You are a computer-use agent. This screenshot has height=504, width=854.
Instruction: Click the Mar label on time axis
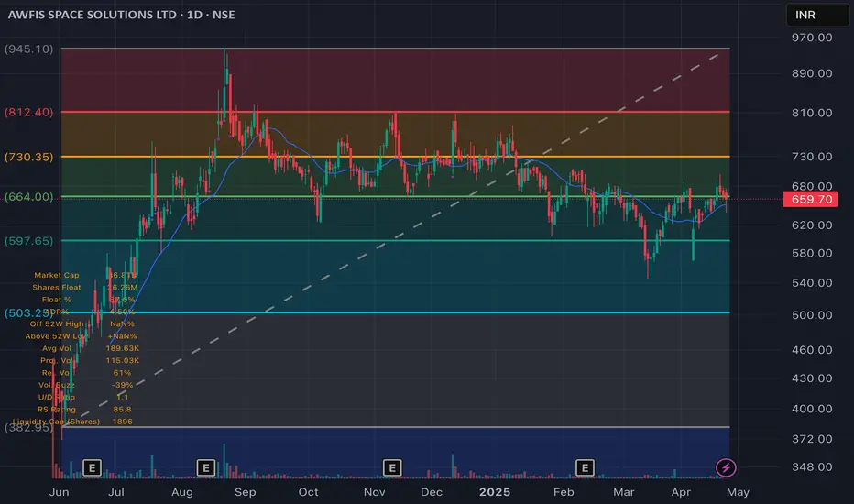(624, 492)
